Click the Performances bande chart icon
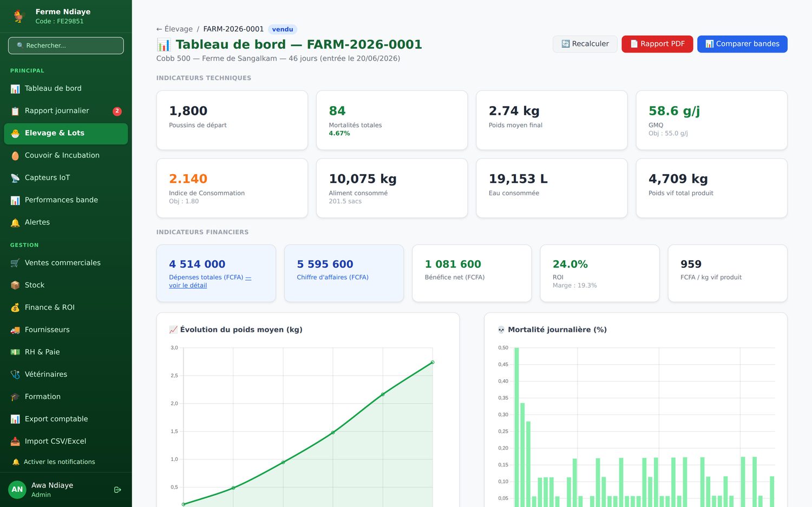812x507 pixels. point(15,200)
